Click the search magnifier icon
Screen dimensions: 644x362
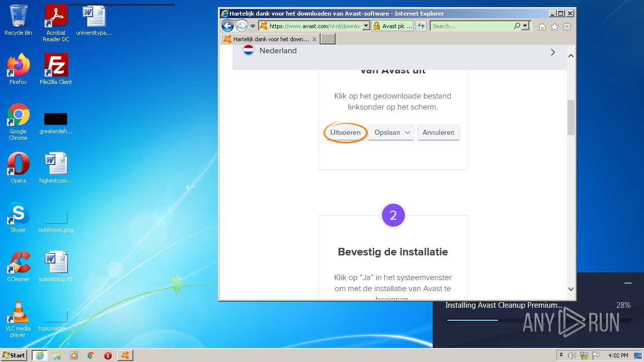(x=517, y=26)
